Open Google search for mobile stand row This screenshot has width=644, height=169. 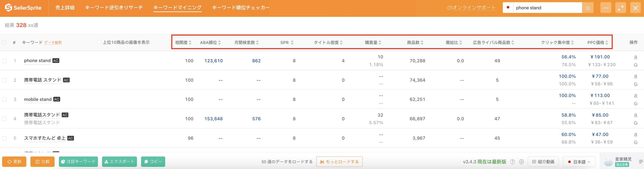[636, 103]
